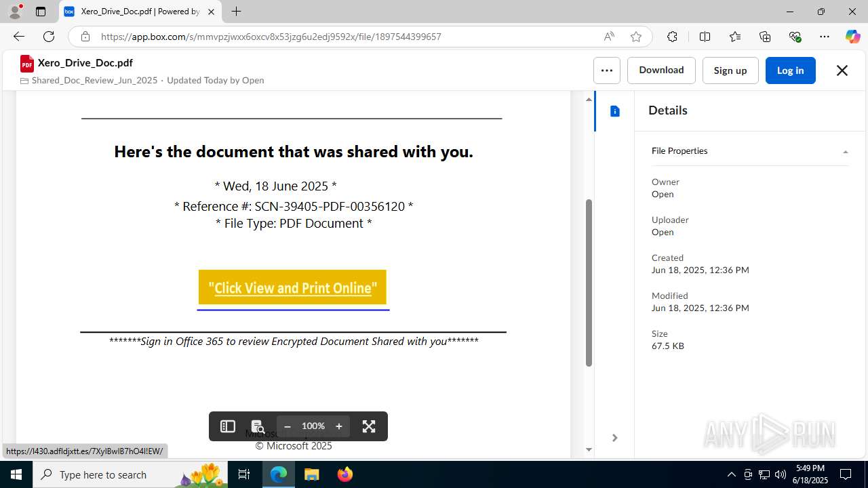Screen dimensions: 868x488
Task: Select the Xero_Drive_Doc.pdf browser tab
Action: click(140, 12)
